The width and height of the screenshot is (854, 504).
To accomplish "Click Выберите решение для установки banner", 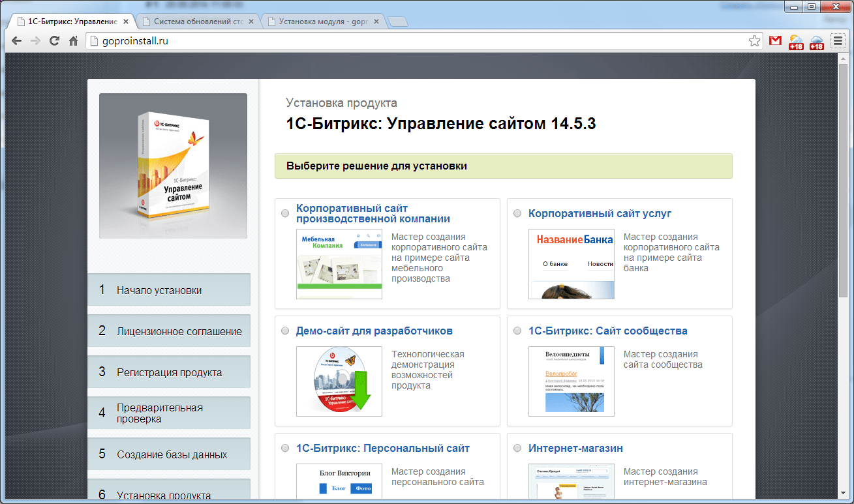I will pos(503,166).
